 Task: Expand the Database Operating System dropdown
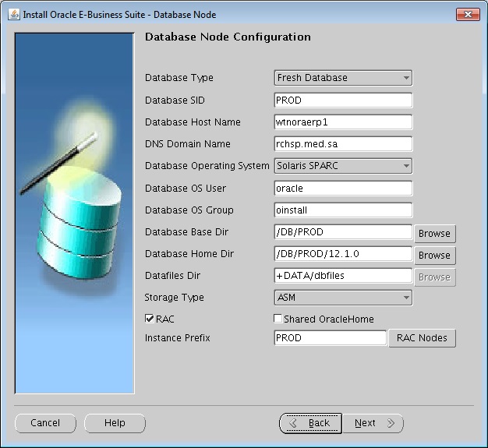pyautogui.click(x=343, y=166)
